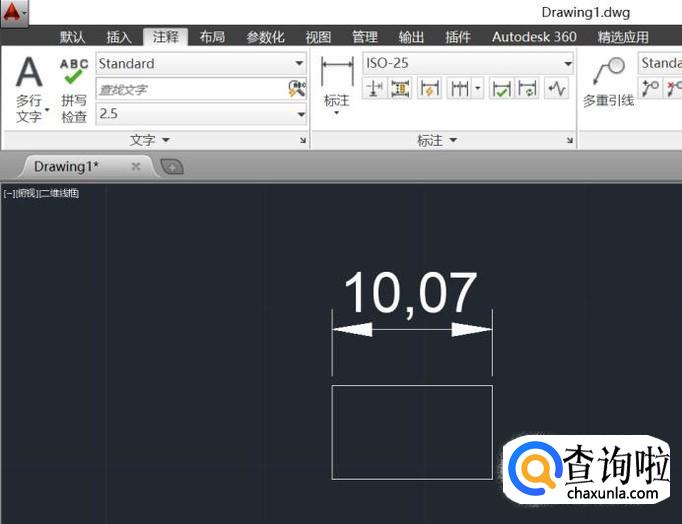Click the remove leader icon
The height and width of the screenshot is (524, 682).
(673, 88)
